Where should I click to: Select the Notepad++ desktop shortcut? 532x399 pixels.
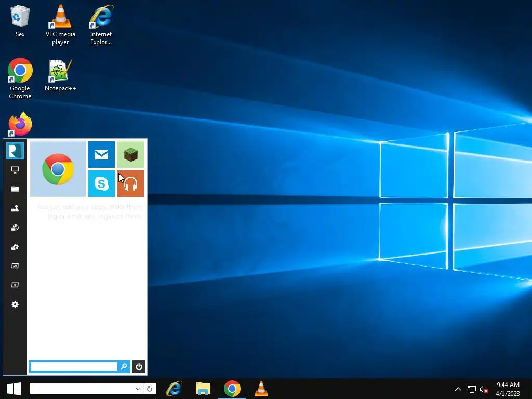coord(60,75)
